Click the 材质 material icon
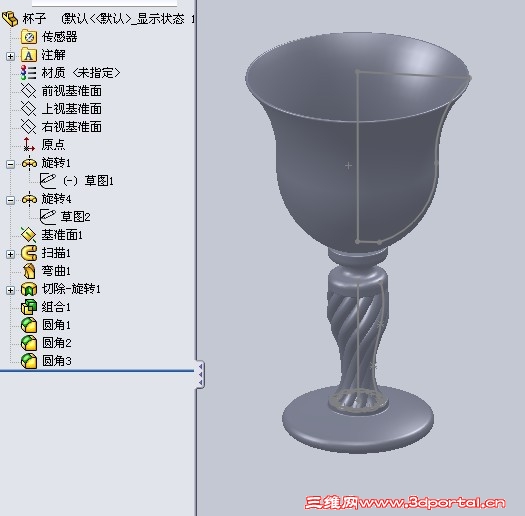The height and width of the screenshot is (516, 525). (x=29, y=73)
